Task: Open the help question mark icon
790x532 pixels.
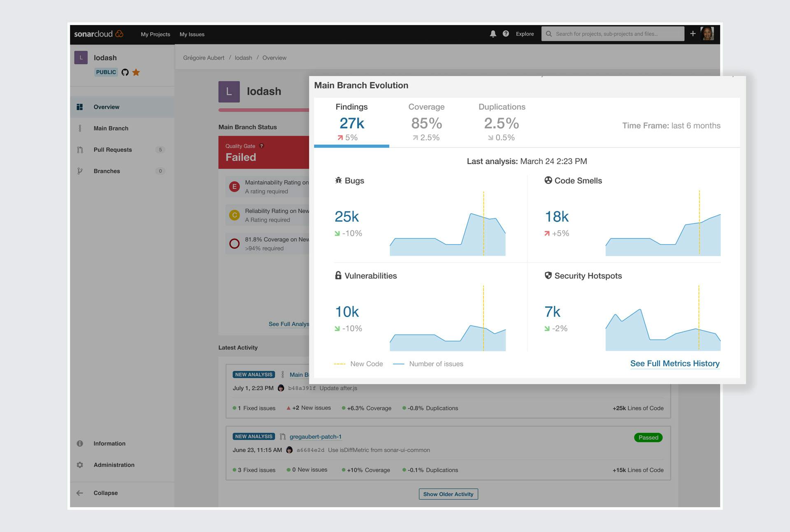Action: [x=506, y=34]
